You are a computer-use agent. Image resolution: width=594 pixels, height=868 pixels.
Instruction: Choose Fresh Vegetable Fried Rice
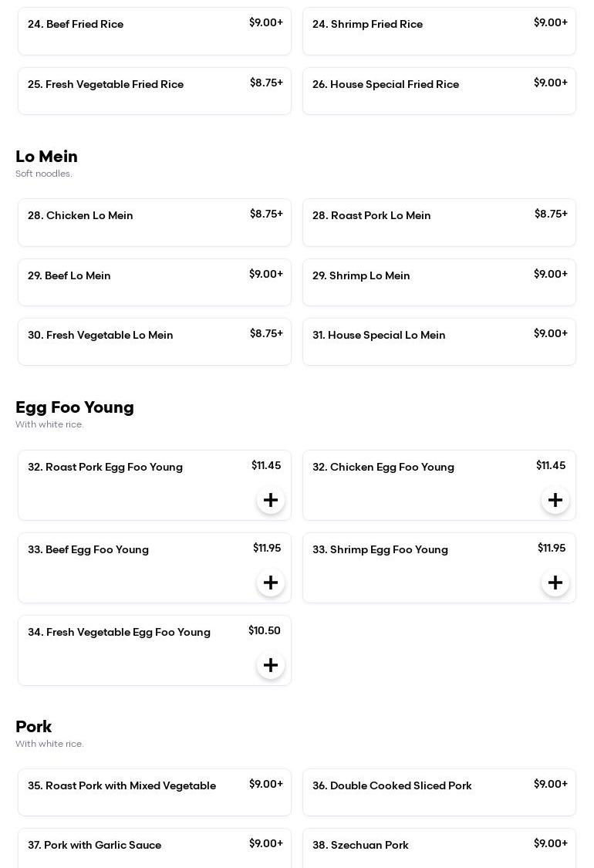tap(154, 91)
